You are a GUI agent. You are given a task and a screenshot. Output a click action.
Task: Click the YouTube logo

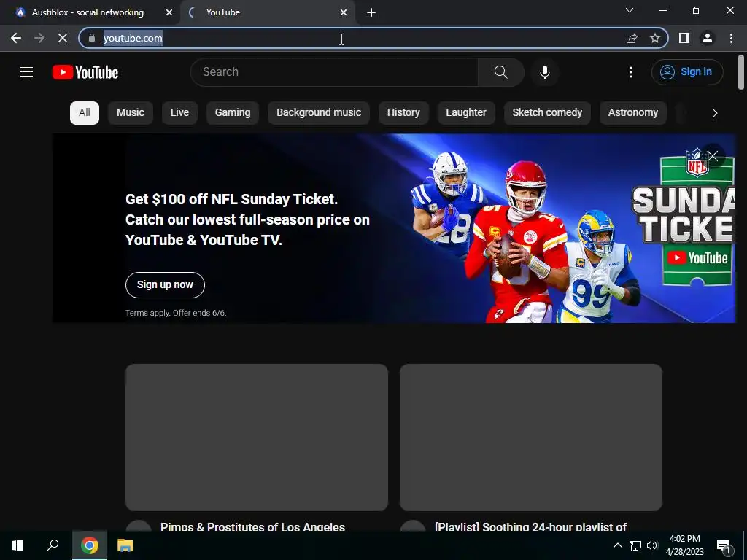(x=85, y=72)
